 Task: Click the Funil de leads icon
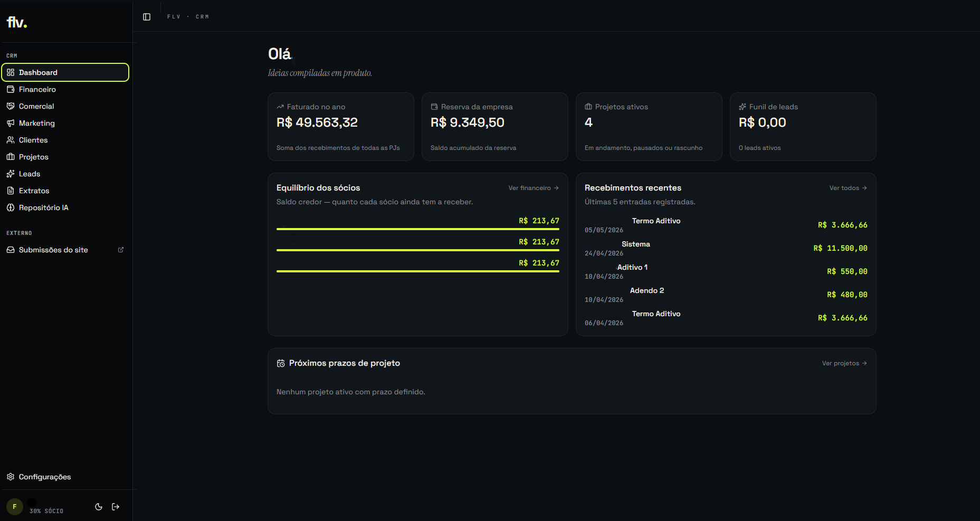point(743,107)
